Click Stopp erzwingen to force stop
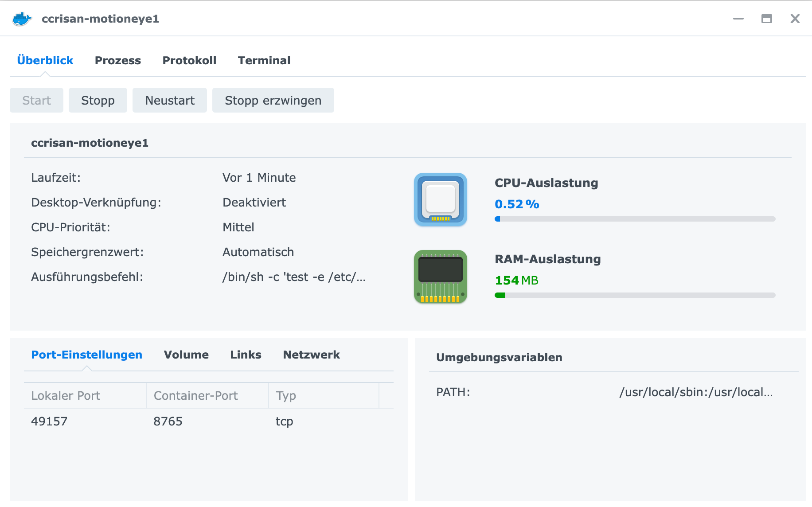The height and width of the screenshot is (507, 812). pos(273,101)
